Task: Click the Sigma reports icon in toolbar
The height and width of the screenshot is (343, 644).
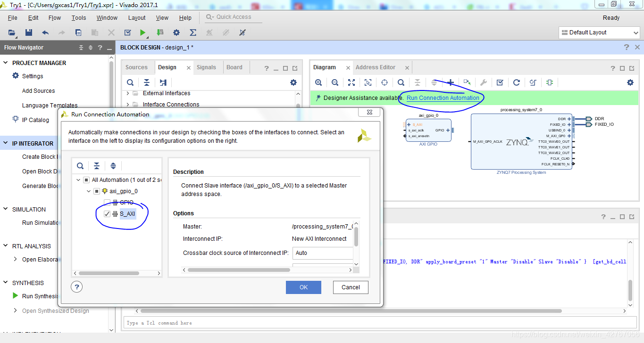Action: 193,33
